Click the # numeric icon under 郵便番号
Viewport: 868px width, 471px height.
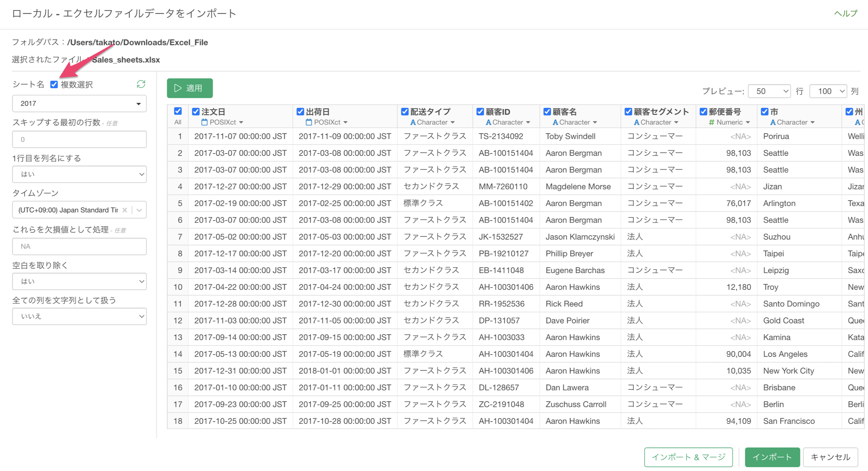tap(712, 122)
